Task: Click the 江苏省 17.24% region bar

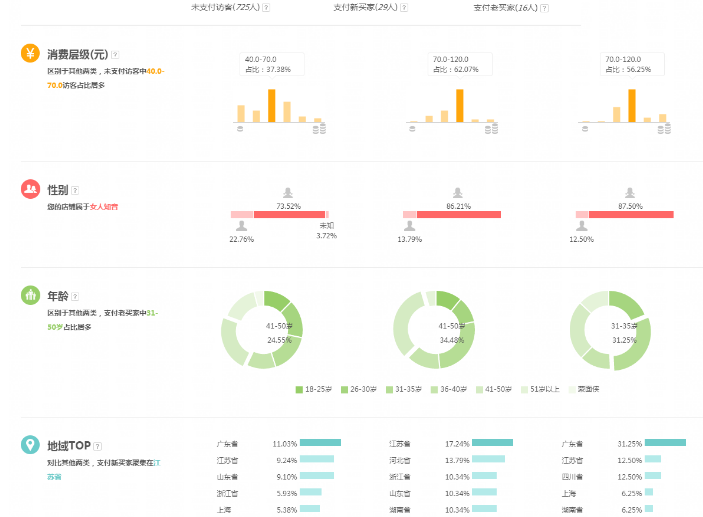Action: 492,442
